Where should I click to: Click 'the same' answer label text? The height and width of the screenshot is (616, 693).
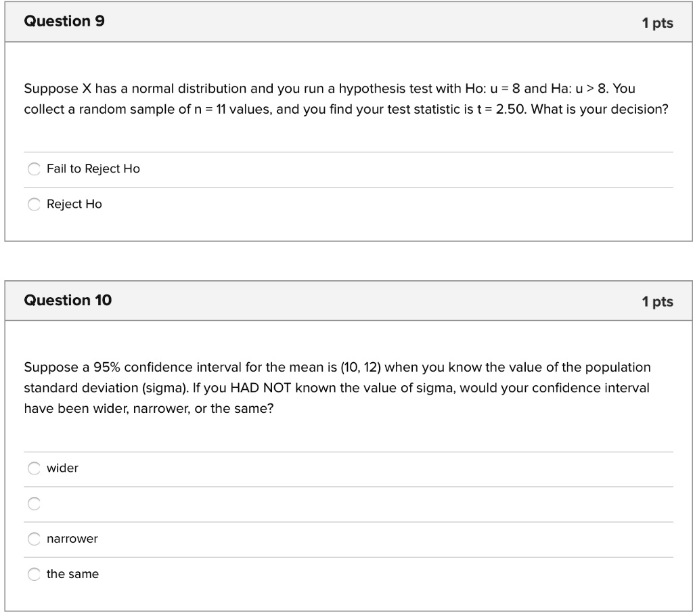click(72, 575)
